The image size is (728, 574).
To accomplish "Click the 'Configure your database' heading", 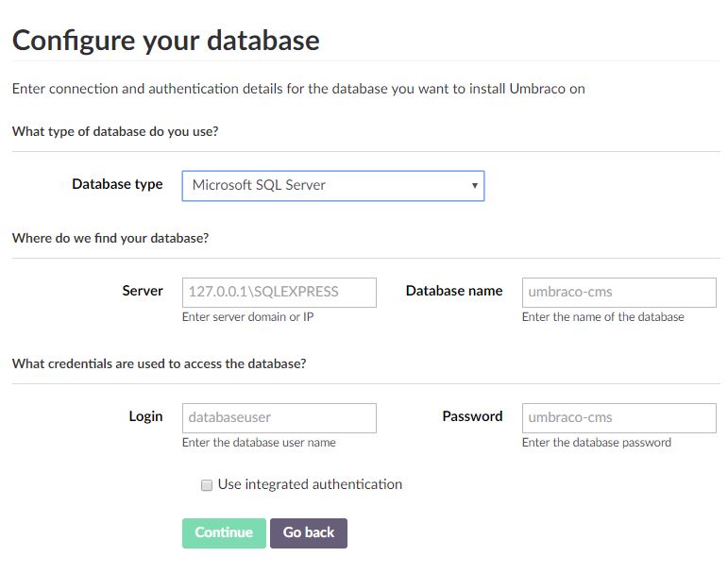I will tap(166, 41).
